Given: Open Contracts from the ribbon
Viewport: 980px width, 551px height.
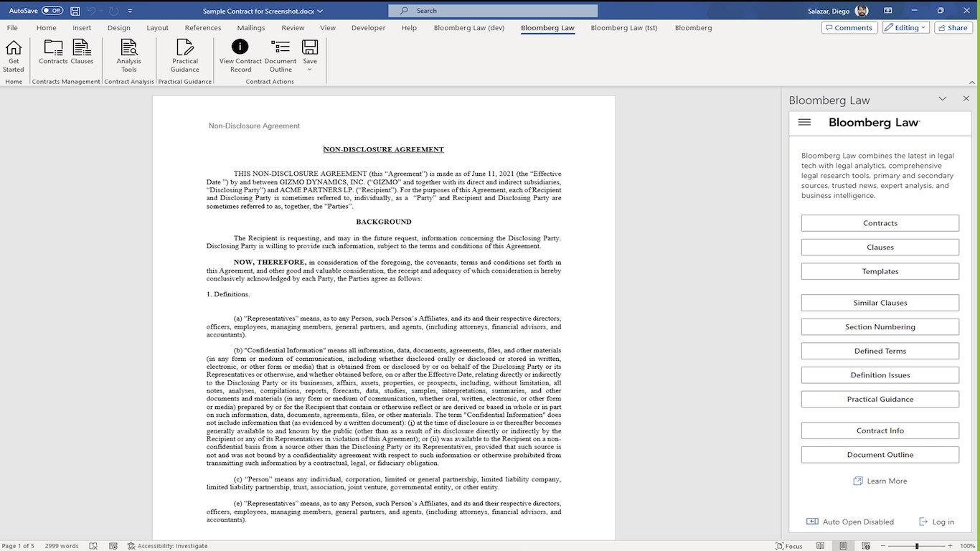Looking at the screenshot, I should [x=53, y=53].
